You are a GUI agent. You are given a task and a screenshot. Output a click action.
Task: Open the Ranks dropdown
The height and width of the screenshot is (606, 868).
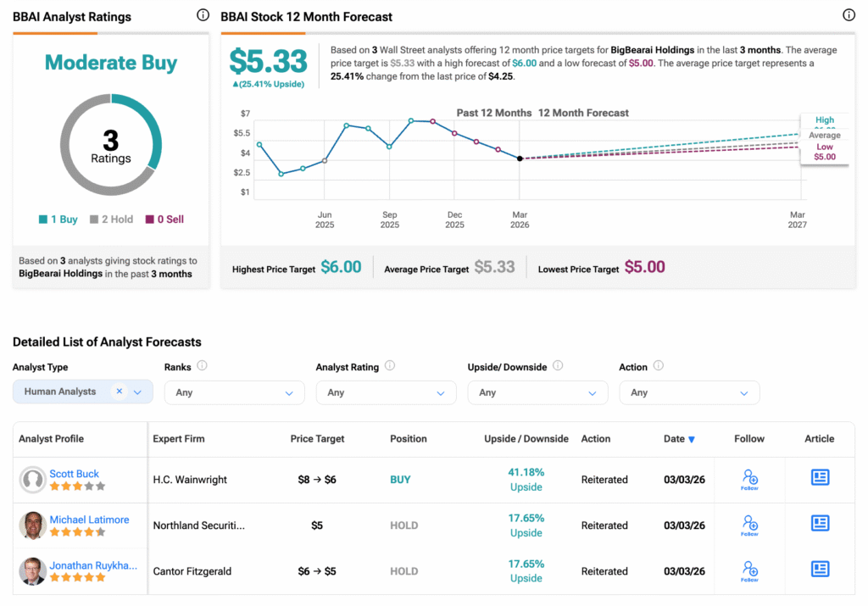[234, 392]
